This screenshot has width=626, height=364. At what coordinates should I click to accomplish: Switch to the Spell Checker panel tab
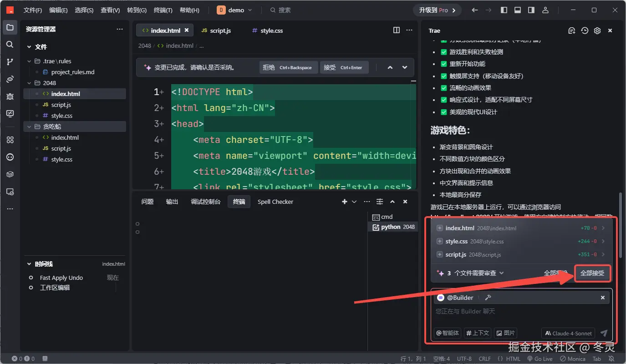pos(275,202)
